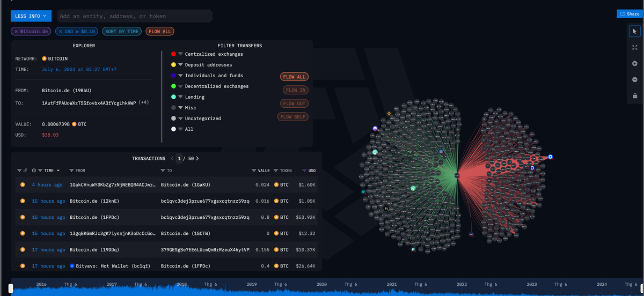The height and width of the screenshot is (296, 644).
Task: Lock the graph layout with padlock icon
Action: pos(635,96)
